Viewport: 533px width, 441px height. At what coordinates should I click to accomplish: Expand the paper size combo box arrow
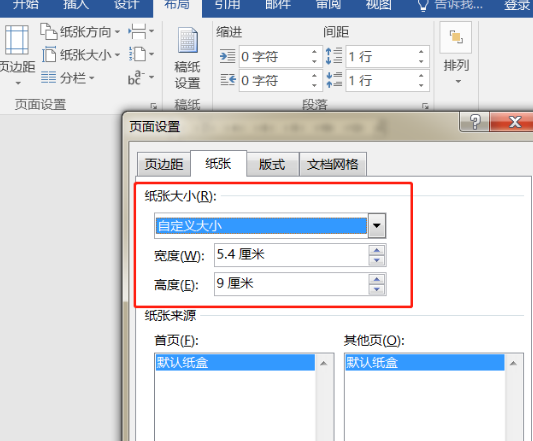pyautogui.click(x=377, y=225)
